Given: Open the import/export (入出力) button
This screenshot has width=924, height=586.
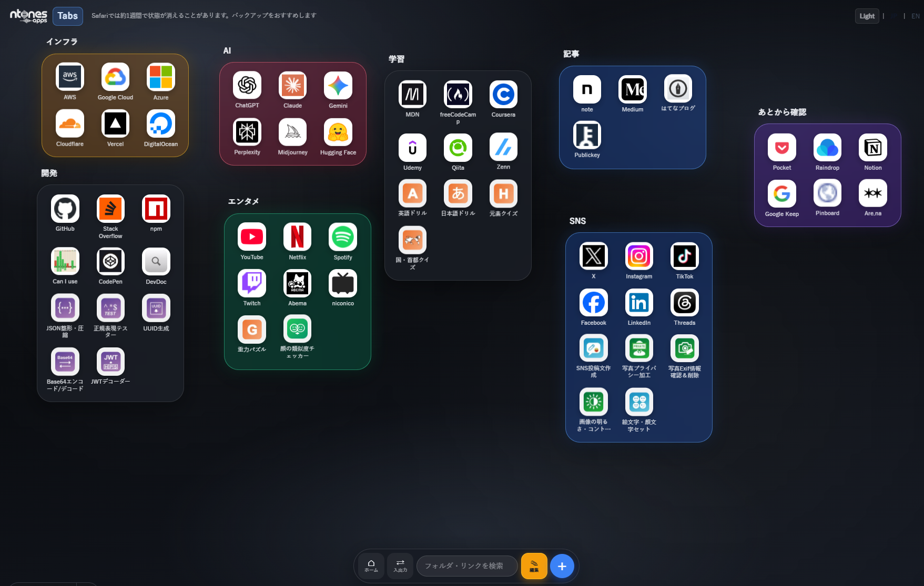Looking at the screenshot, I should 400,566.
